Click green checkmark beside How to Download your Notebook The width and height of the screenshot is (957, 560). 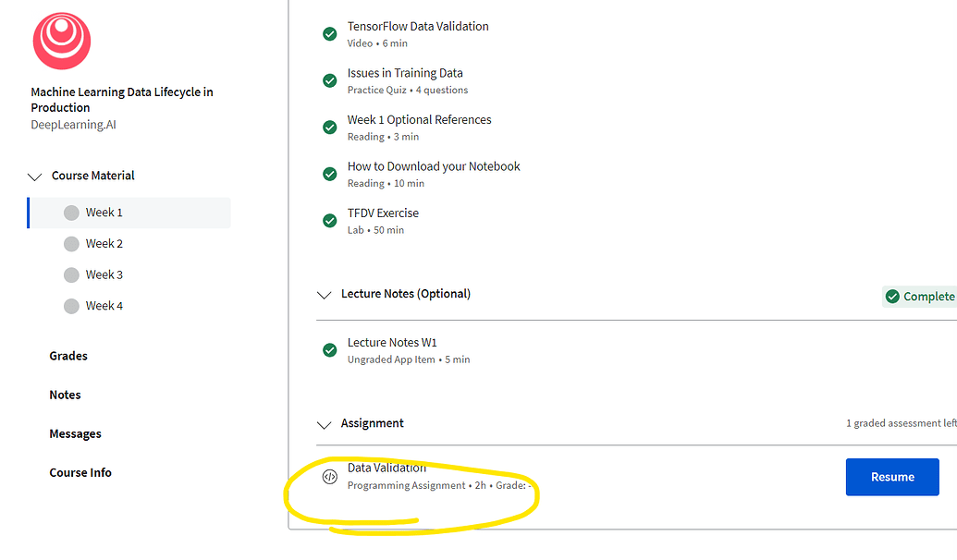click(x=329, y=174)
